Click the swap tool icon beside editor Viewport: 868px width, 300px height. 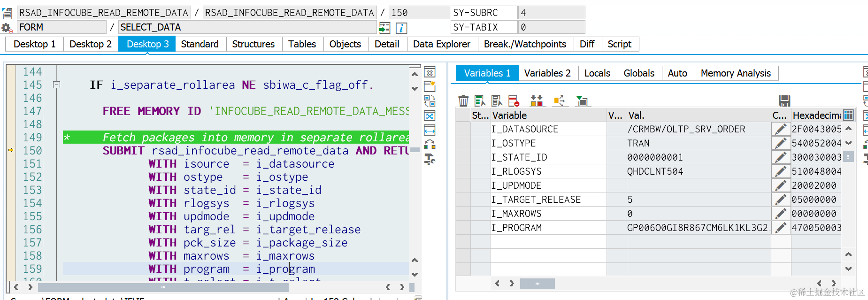430,145
